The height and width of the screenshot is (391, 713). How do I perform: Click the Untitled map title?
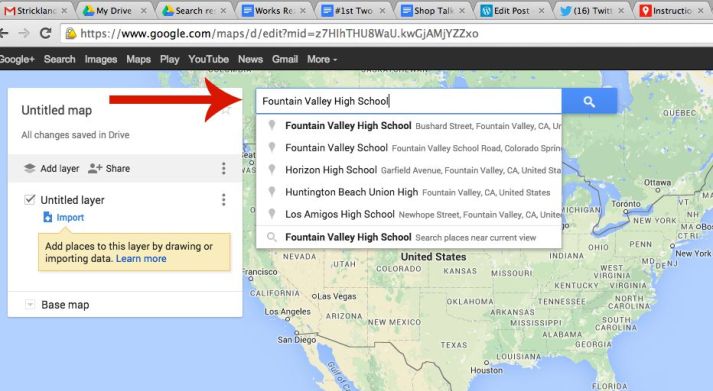click(x=56, y=110)
